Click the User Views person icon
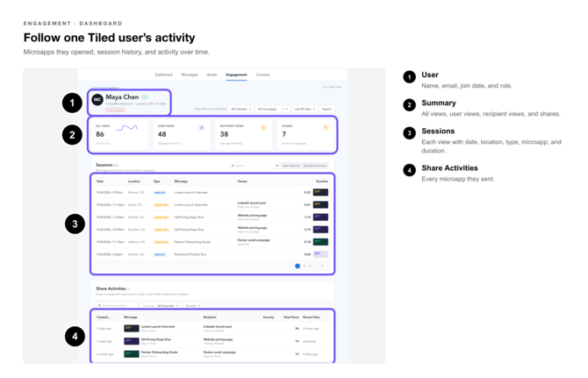The height and width of the screenshot is (378, 588). point(201,128)
